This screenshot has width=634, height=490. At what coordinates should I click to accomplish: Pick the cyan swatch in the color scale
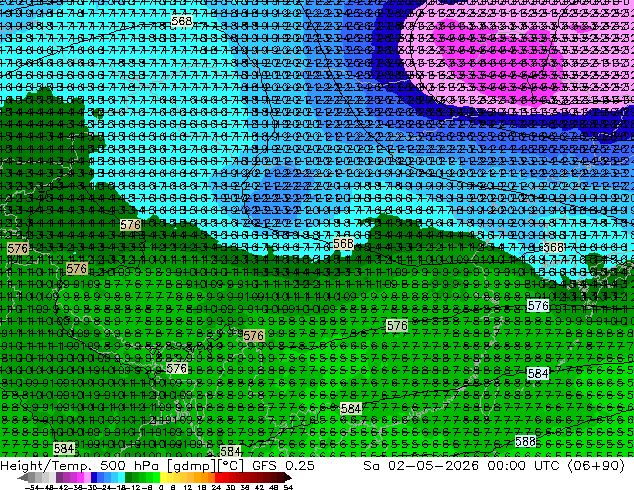pyautogui.click(x=121, y=478)
